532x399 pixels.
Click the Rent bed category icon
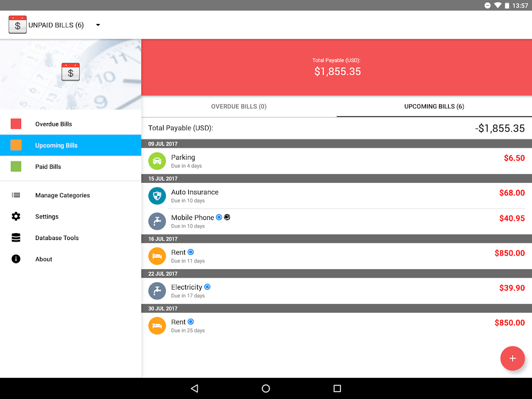[157, 256]
